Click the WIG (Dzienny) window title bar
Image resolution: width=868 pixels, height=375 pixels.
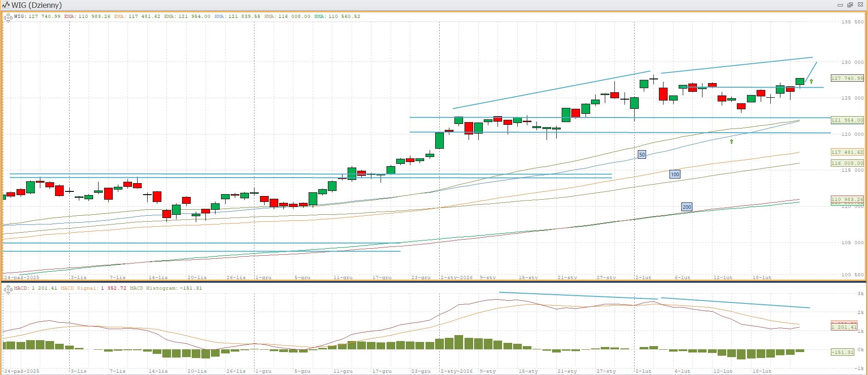[413, 5]
